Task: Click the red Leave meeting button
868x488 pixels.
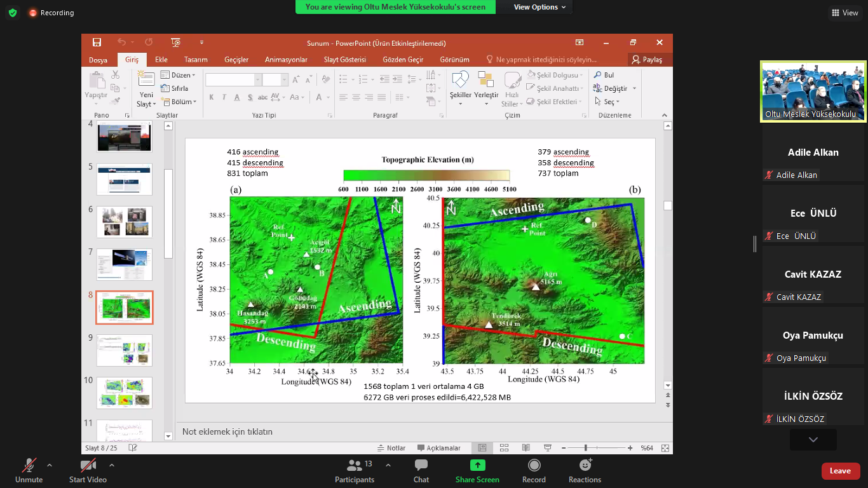Action: tap(840, 471)
